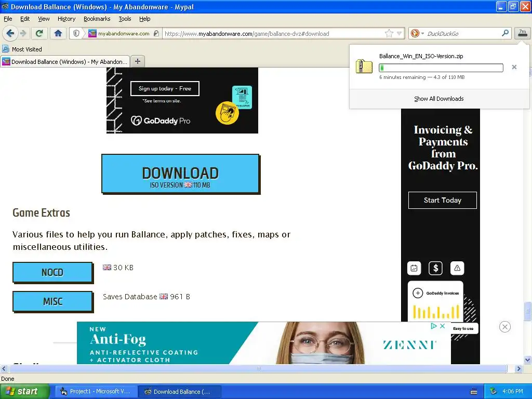Click the AdChoices triangle icon on Zenni ad
The image size is (532, 399).
pyautogui.click(x=434, y=326)
